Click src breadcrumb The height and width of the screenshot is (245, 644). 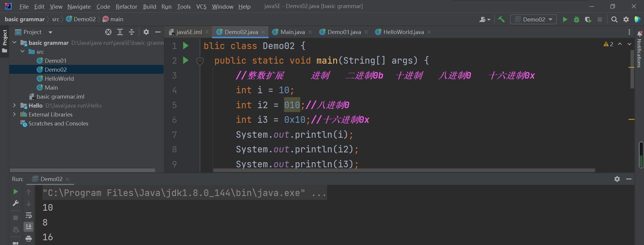click(x=56, y=19)
